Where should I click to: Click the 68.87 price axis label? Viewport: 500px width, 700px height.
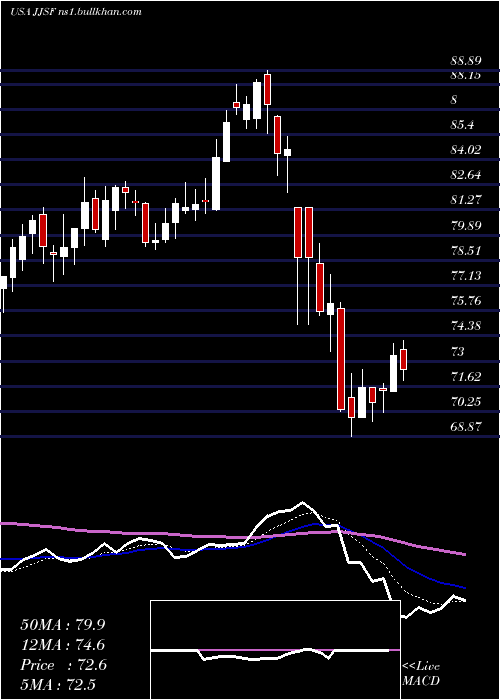[x=465, y=426]
